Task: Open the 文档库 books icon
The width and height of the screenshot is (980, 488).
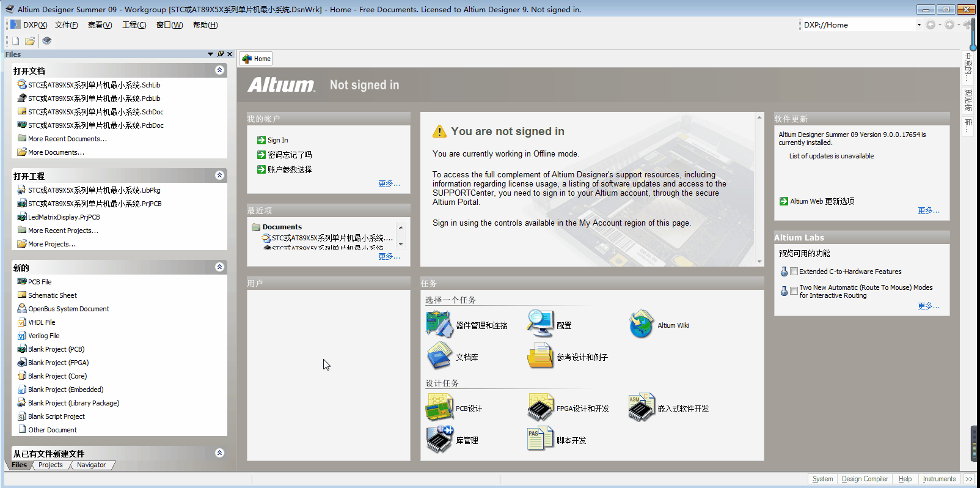Action: pos(439,356)
